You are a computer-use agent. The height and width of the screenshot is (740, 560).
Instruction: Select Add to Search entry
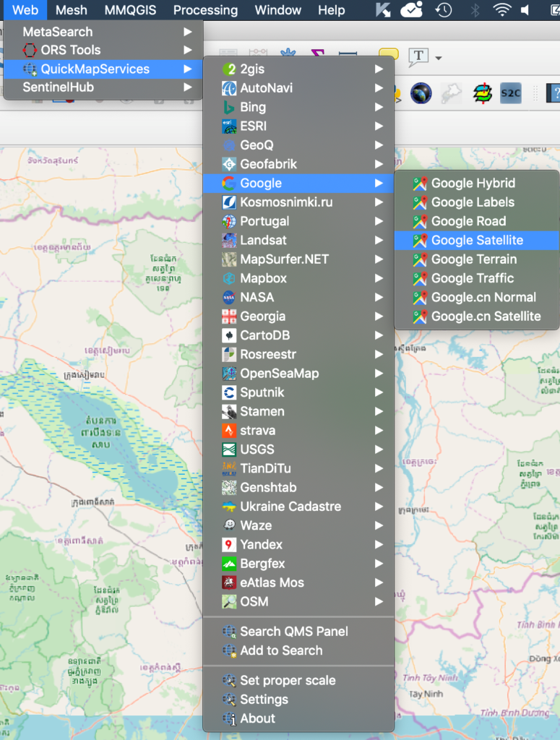298,650
